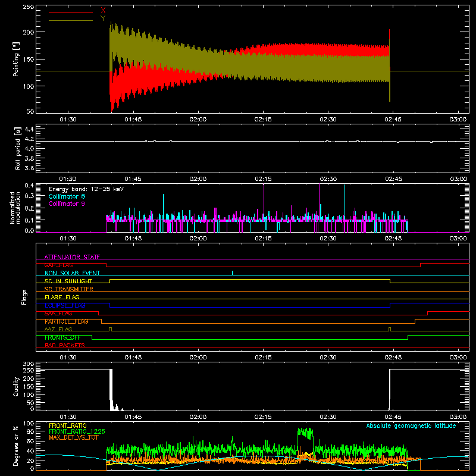Click the Normalized modulation axis title
This screenshot has height=476, width=476.
click(15, 208)
